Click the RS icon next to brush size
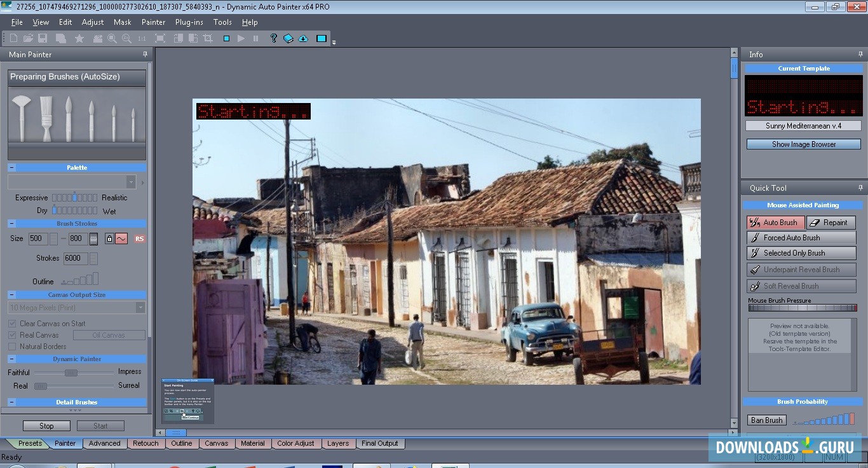 (x=139, y=238)
